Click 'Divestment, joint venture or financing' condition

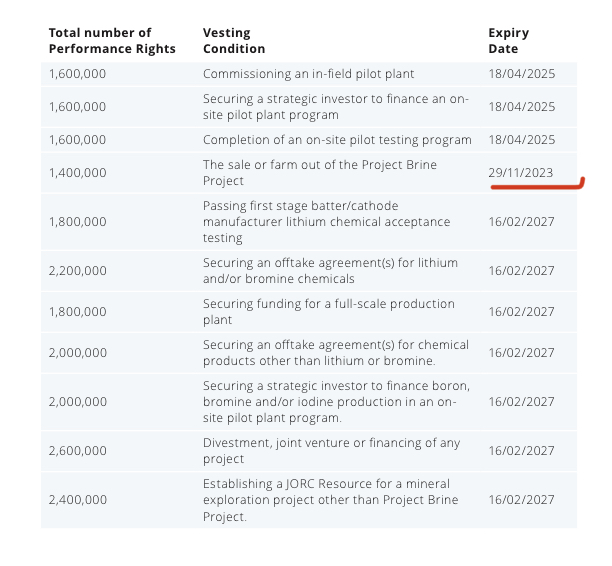click(x=331, y=450)
